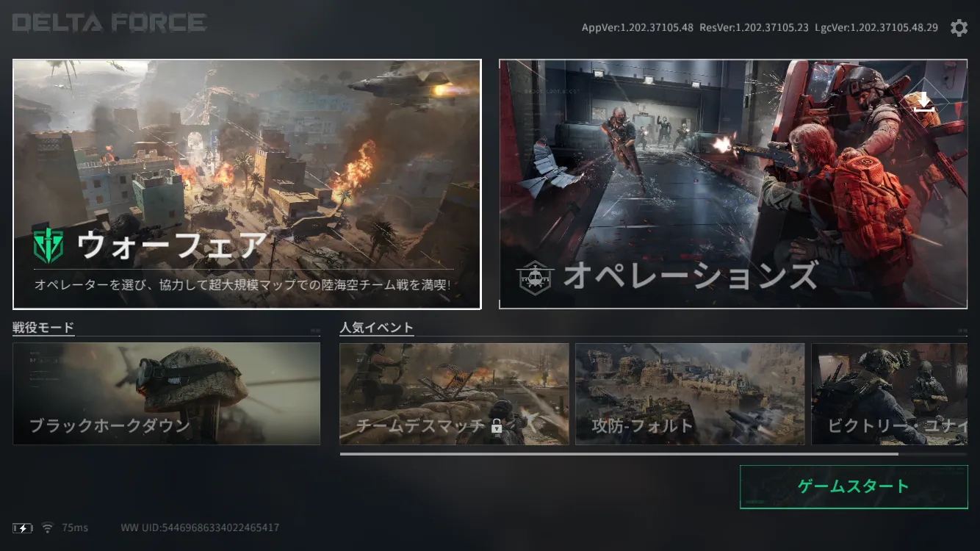Select the 人気イベント section heading
The height and width of the screenshot is (551, 980).
[x=376, y=328]
